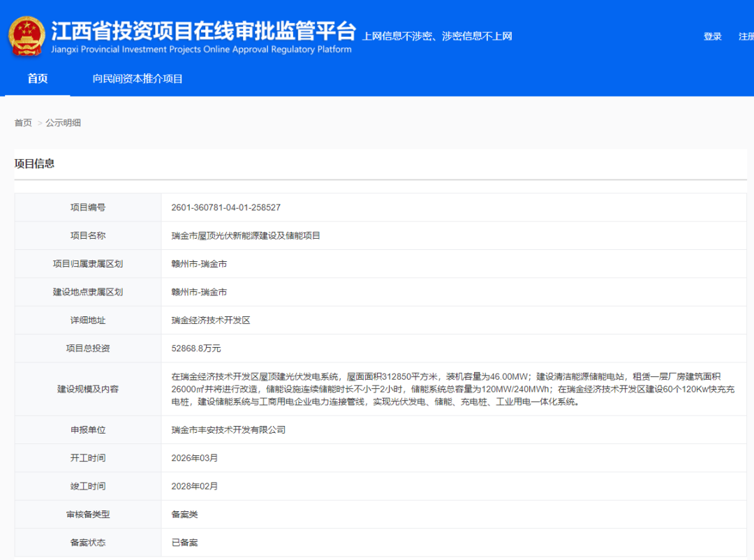Click the 注册 register link at top right
The image size is (754, 560).
tap(746, 37)
